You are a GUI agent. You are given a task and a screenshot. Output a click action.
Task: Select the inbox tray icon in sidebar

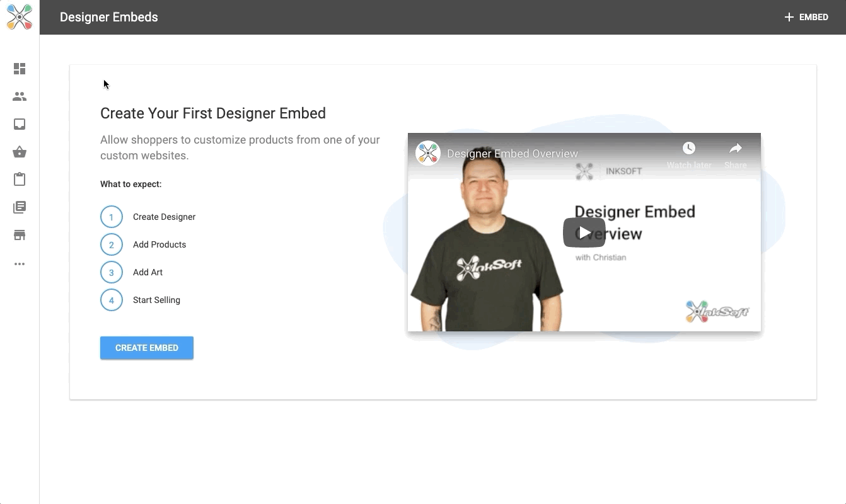(x=20, y=124)
